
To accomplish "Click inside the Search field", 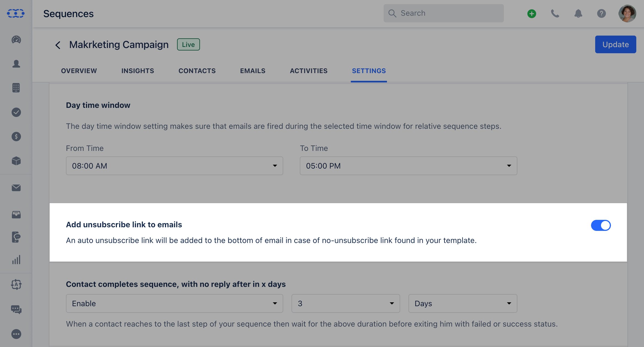I will (443, 13).
